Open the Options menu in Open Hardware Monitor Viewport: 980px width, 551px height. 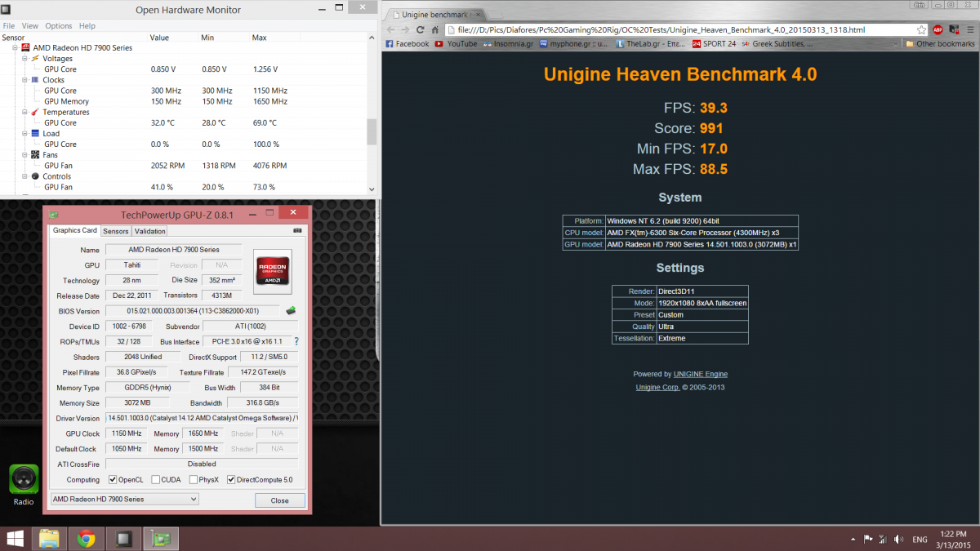pos(59,26)
